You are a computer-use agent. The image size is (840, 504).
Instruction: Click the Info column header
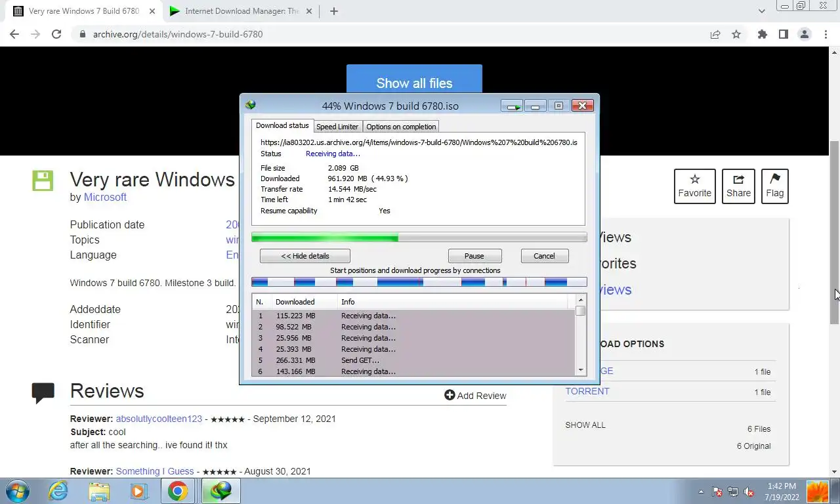453,302
